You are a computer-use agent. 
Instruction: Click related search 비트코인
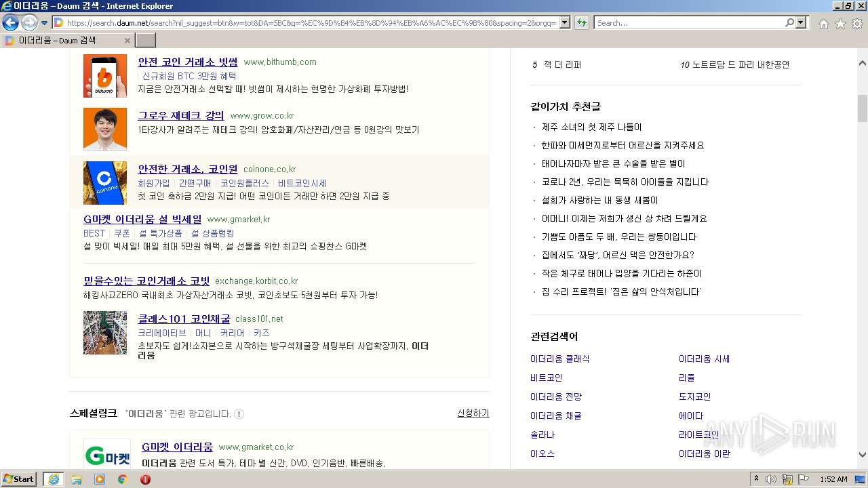click(547, 378)
